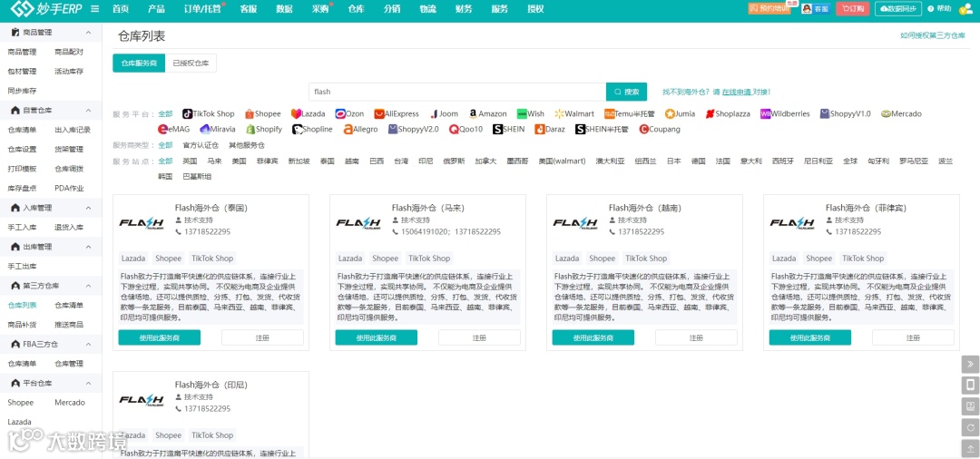The height and width of the screenshot is (459, 980).
Task: Collapse the 入库管理 sidebar section
Action: (x=88, y=208)
